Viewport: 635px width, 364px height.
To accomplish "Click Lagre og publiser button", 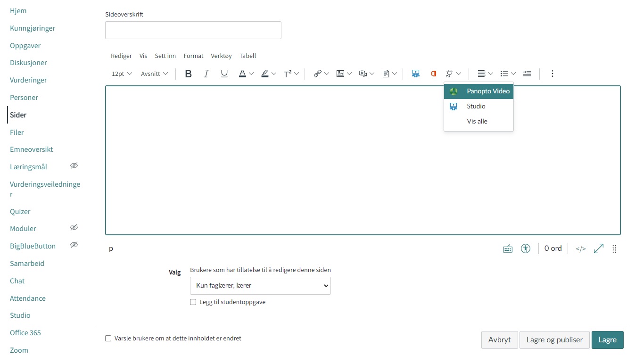I will 554,340.
